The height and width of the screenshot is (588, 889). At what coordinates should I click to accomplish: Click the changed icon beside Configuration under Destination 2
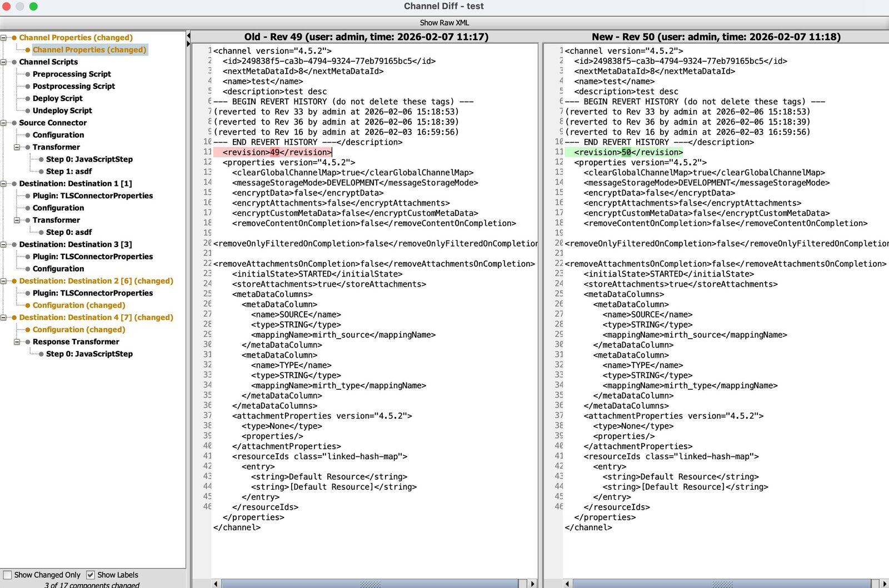pos(27,305)
